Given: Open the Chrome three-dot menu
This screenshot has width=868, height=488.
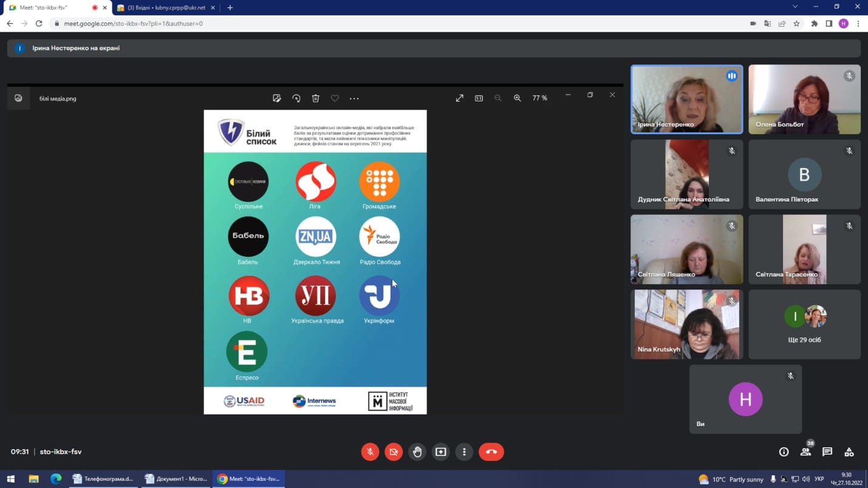Looking at the screenshot, I should (858, 24).
